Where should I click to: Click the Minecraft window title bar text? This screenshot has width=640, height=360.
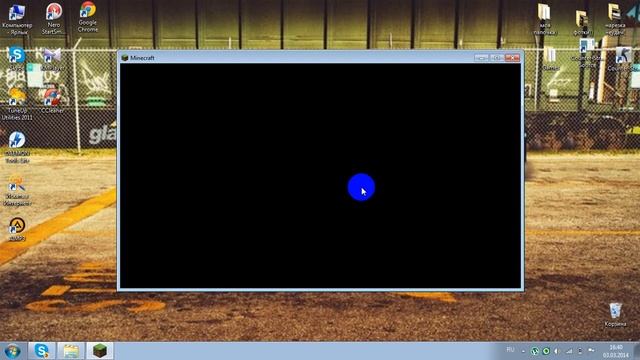point(142,58)
